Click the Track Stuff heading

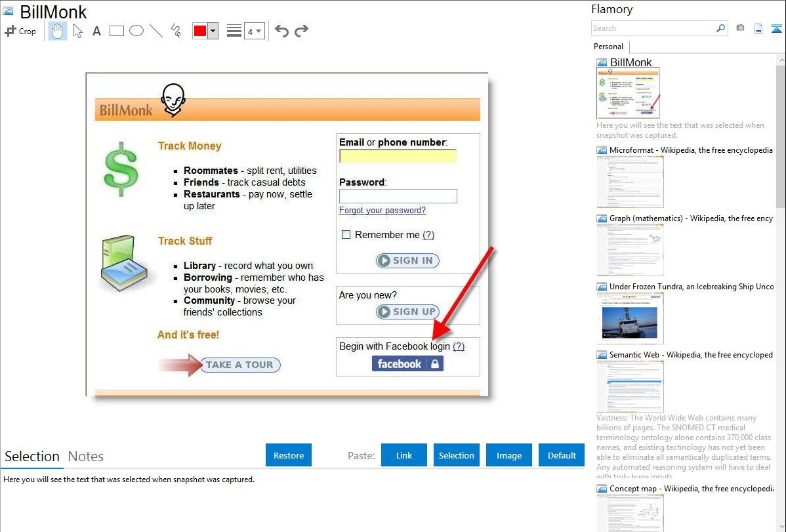(185, 241)
